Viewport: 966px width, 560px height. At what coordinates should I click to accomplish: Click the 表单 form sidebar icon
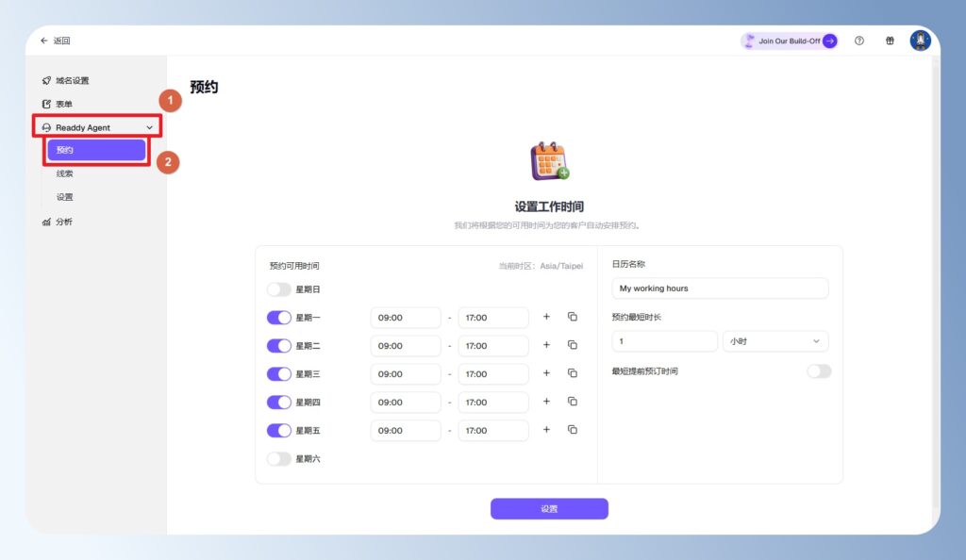[45, 104]
